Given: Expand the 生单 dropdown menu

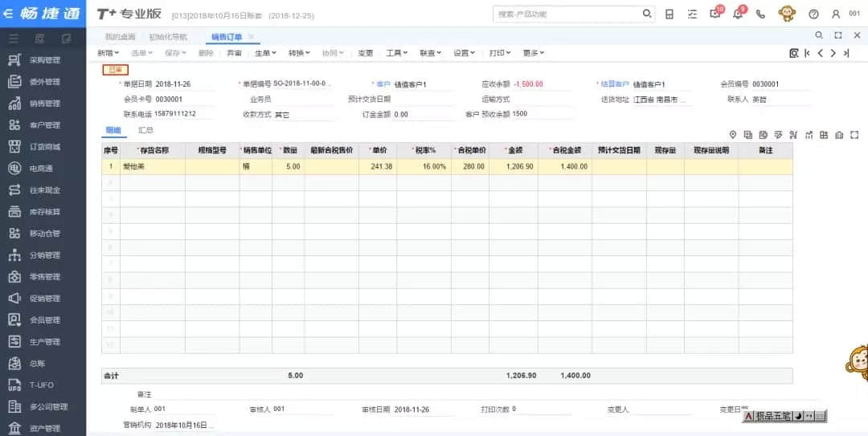Looking at the screenshot, I should pos(265,53).
